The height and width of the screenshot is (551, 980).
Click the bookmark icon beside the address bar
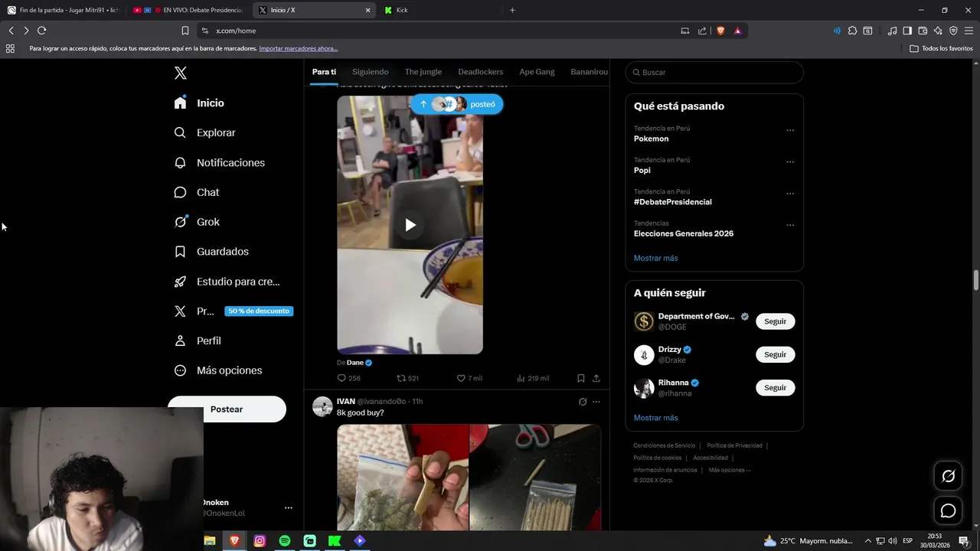point(185,31)
